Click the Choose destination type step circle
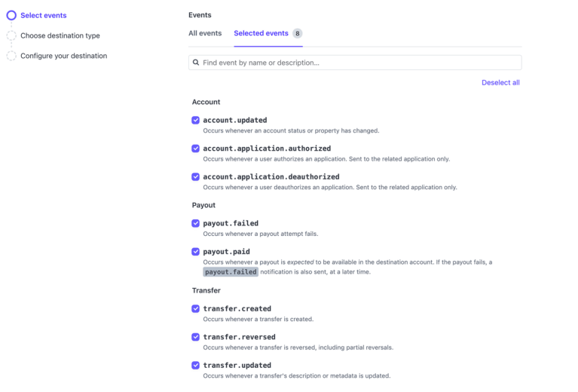Image resolution: width=578 pixels, height=392 pixels. tap(11, 35)
